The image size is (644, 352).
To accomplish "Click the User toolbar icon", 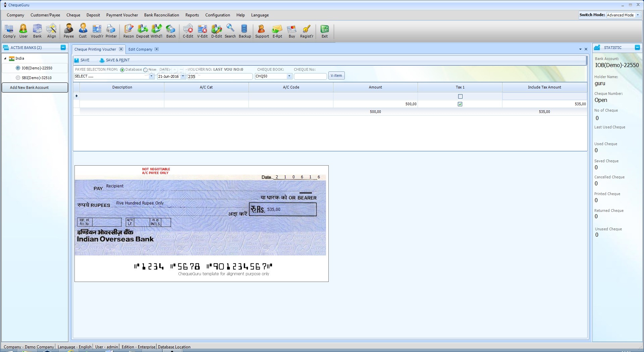I will pos(23,31).
